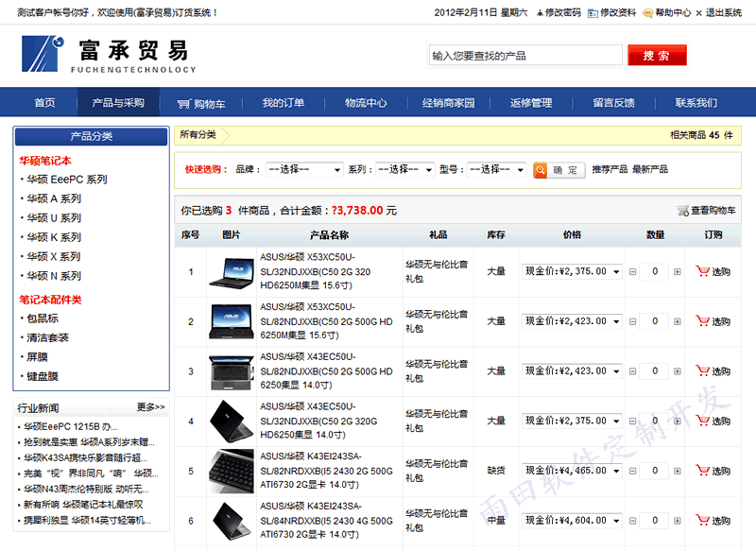Click the Fucheng Technology logo
756x551 pixels.
point(109,54)
